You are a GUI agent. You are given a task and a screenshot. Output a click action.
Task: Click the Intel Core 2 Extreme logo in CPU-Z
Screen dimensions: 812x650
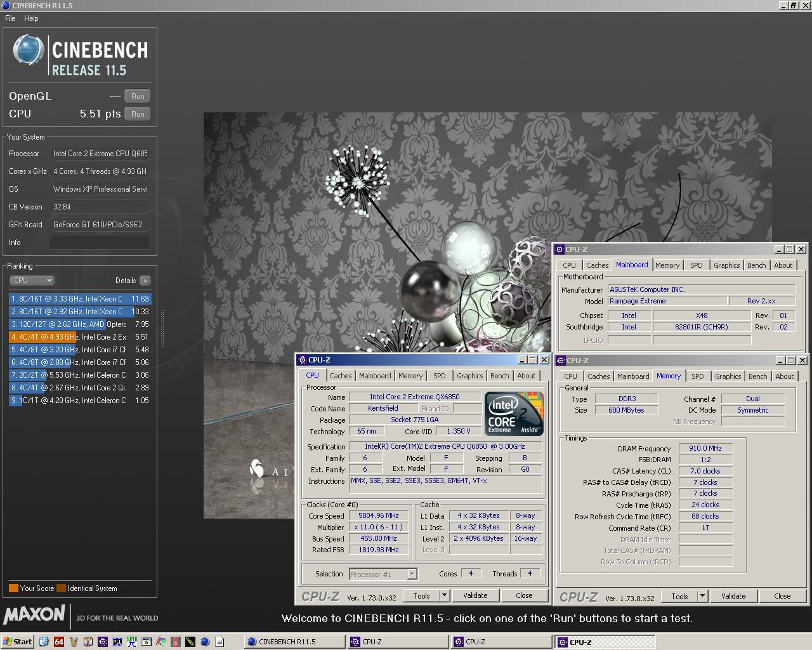pos(514,414)
